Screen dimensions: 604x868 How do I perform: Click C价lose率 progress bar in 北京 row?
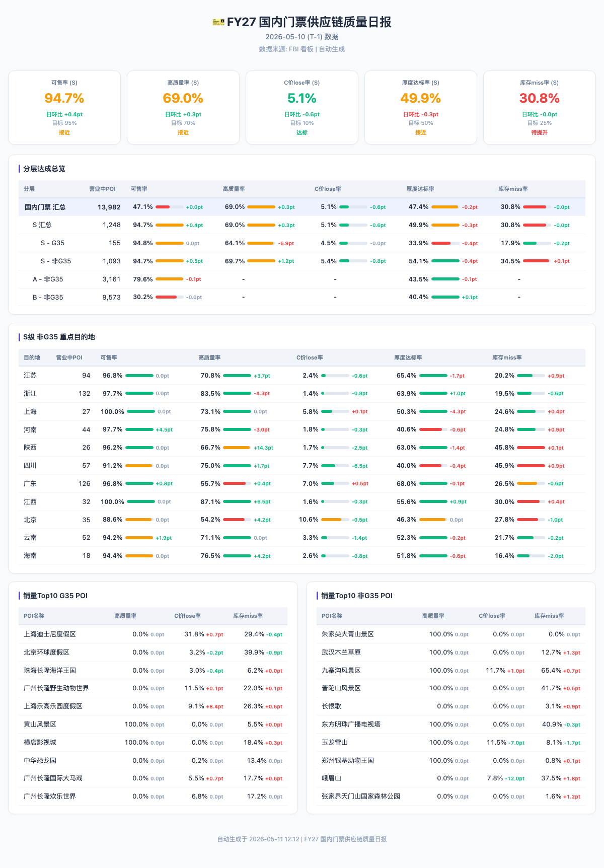[x=335, y=520]
